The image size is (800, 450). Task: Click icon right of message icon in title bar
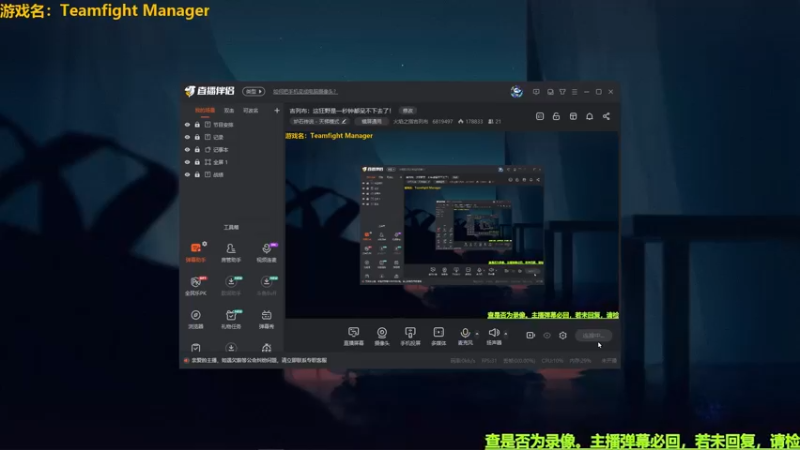point(550,92)
